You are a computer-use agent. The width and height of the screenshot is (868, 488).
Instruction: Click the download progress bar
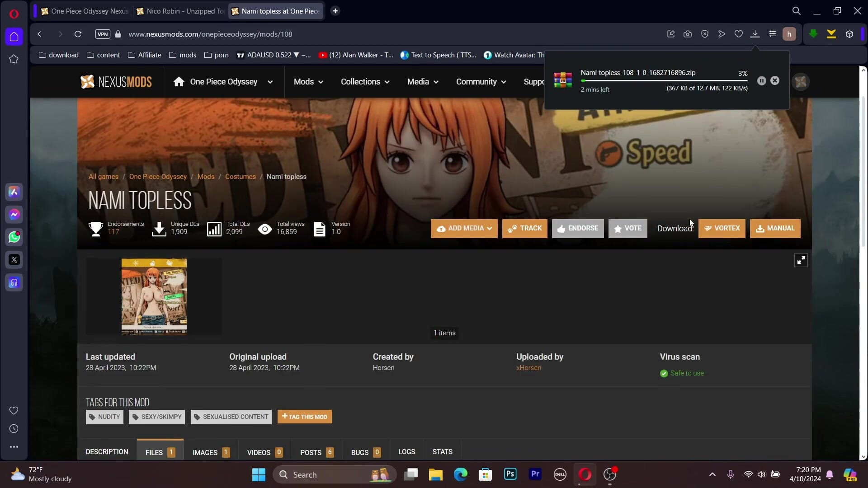click(x=664, y=81)
